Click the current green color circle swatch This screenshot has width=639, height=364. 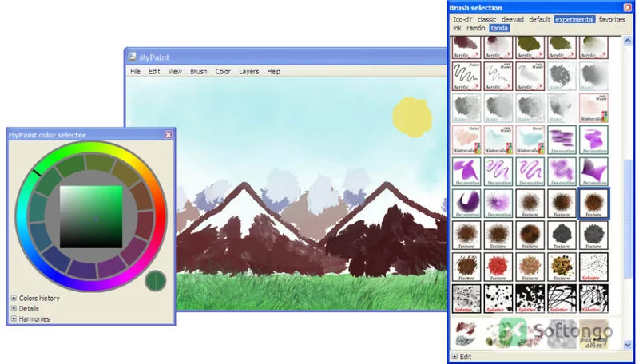click(155, 281)
